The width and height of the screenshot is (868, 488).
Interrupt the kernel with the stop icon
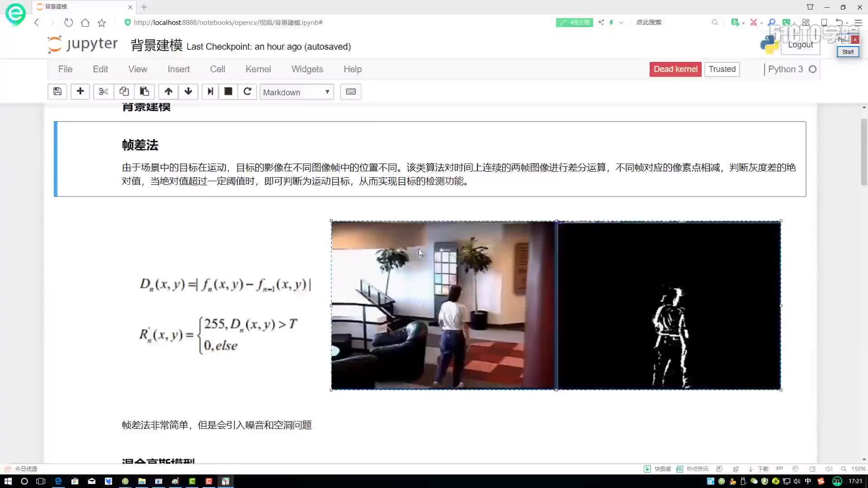(x=228, y=92)
